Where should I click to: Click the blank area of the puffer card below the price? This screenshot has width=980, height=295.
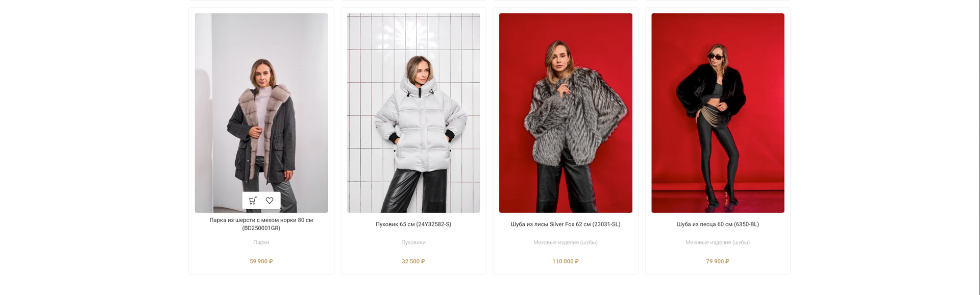pos(413,269)
